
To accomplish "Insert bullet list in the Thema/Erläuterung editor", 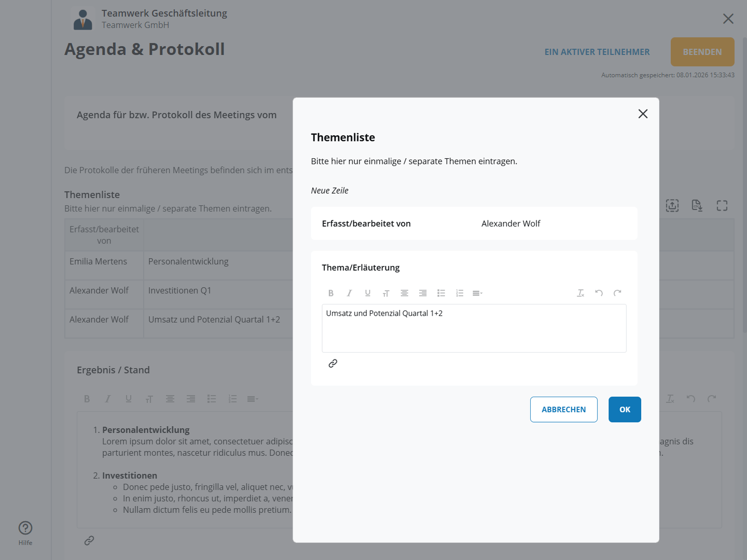I will point(441,293).
